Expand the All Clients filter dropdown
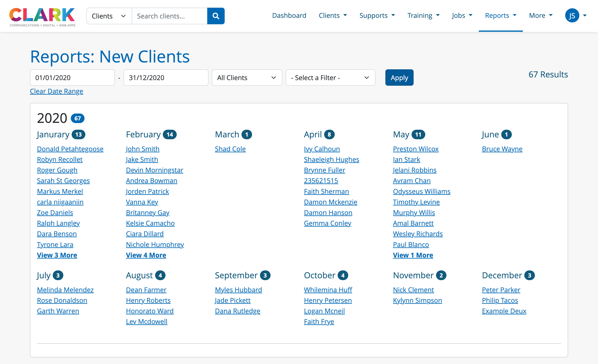Viewport: 598px width, 364px height. tap(247, 78)
